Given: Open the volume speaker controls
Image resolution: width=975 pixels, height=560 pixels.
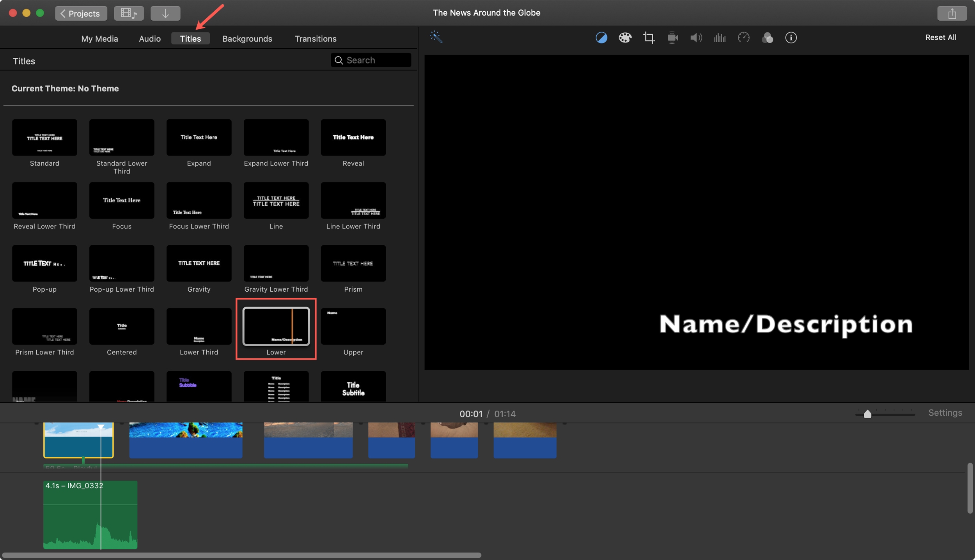Looking at the screenshot, I should (x=696, y=37).
